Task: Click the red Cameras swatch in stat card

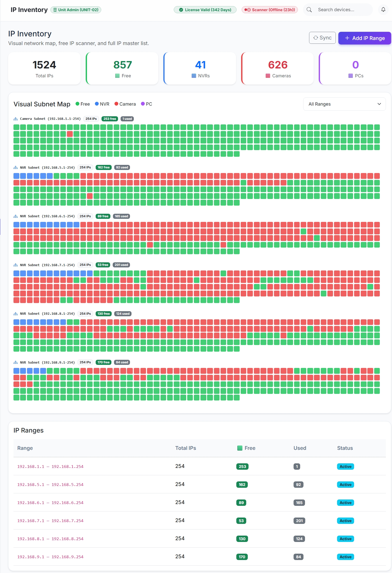Action: pos(268,76)
